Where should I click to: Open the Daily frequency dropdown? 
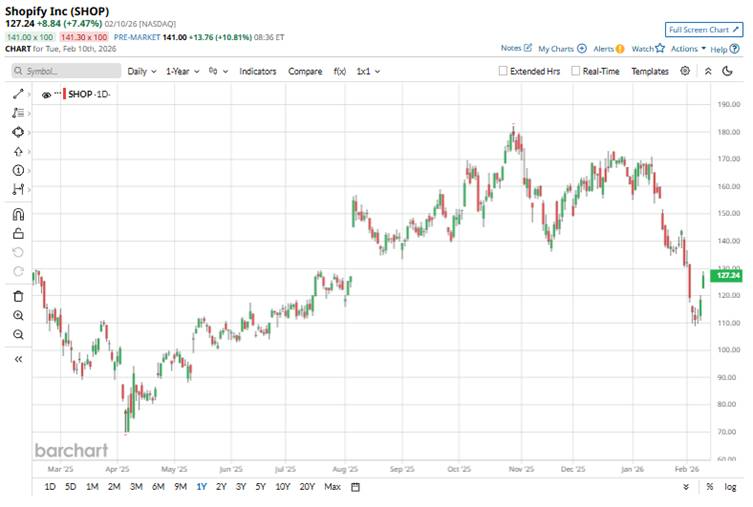tap(140, 72)
